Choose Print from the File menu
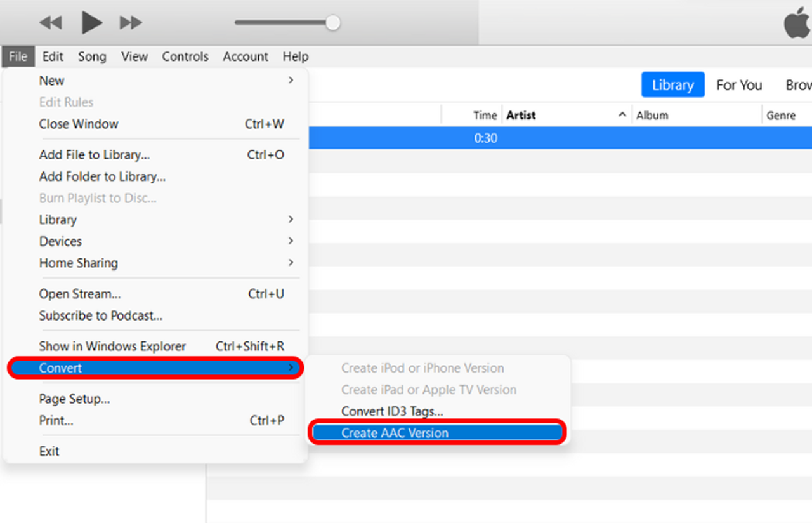The width and height of the screenshot is (812, 523). click(x=155, y=421)
